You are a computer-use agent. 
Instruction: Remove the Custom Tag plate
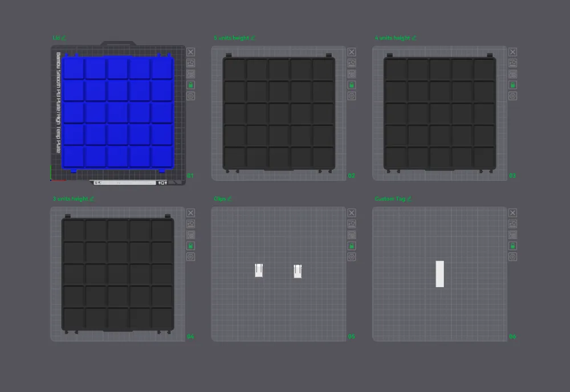[x=512, y=213]
